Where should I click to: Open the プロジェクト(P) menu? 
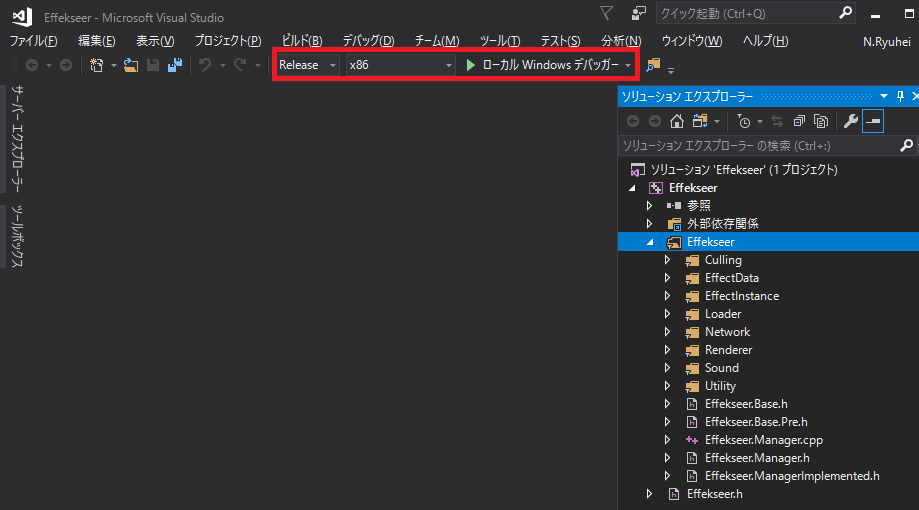coord(228,41)
